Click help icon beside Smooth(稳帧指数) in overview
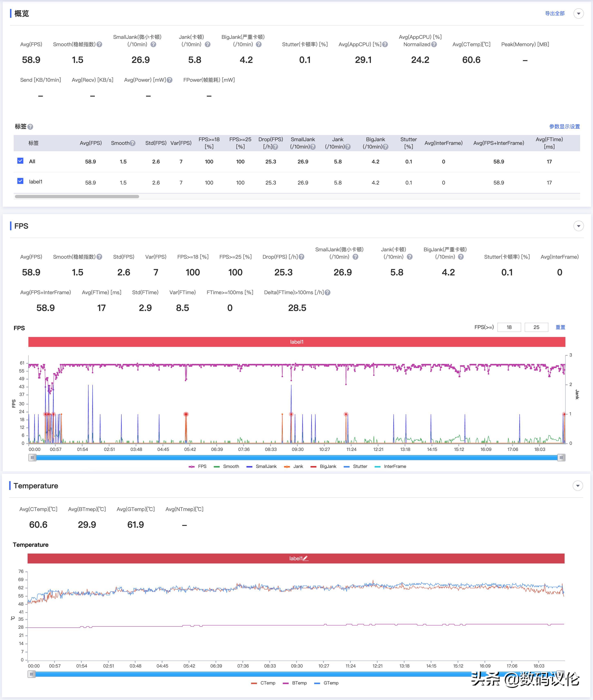 click(x=100, y=44)
